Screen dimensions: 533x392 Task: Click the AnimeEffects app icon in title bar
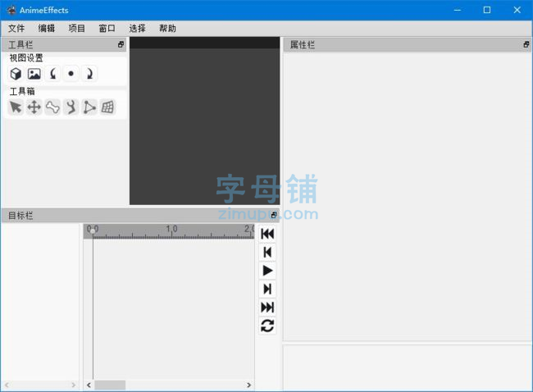tap(11, 10)
